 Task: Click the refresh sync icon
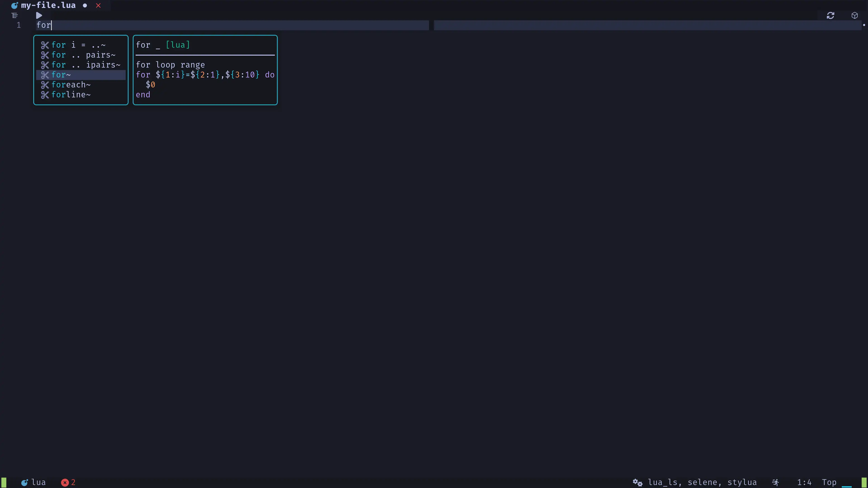[830, 16]
